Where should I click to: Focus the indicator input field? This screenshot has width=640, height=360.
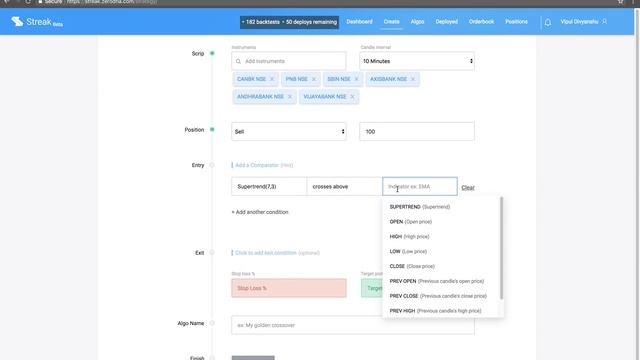coord(420,187)
